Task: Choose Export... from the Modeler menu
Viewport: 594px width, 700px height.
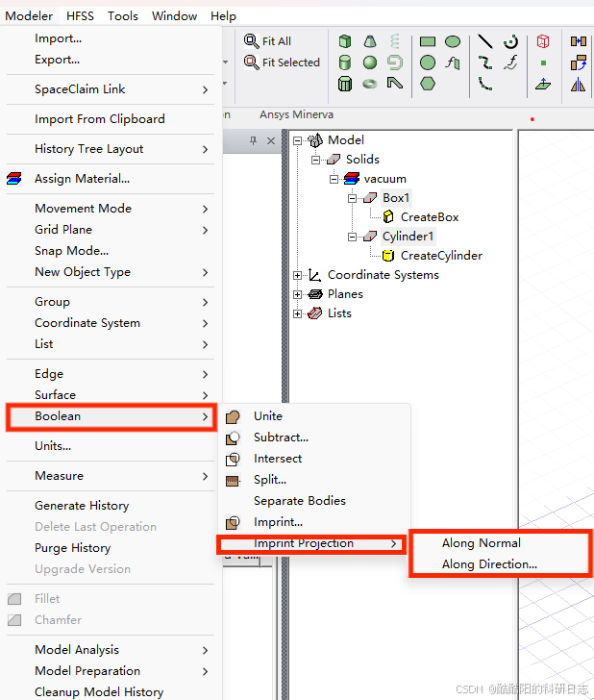Action: click(x=111, y=60)
